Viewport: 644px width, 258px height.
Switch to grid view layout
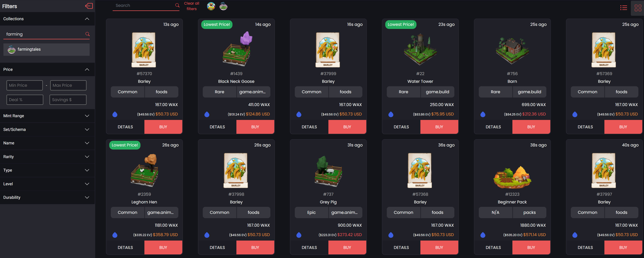click(638, 8)
